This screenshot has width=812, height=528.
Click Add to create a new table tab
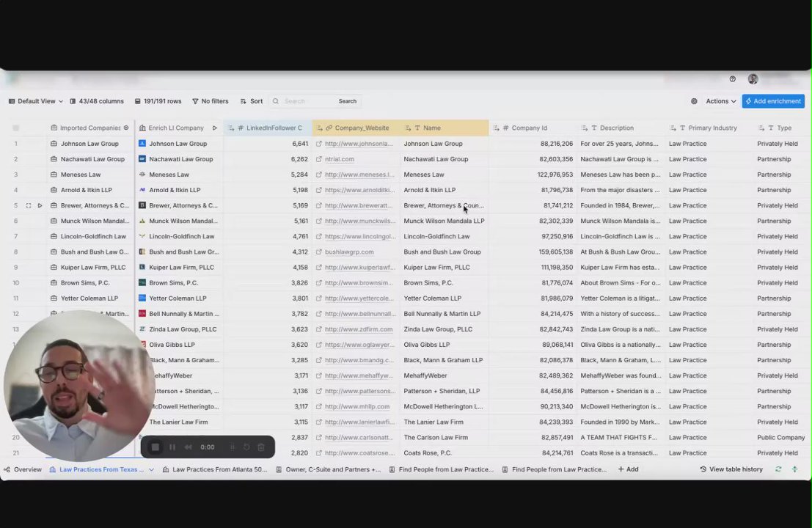(628, 469)
